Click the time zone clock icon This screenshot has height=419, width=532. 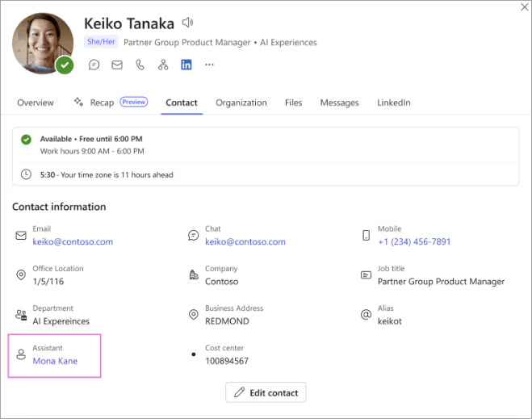26,174
